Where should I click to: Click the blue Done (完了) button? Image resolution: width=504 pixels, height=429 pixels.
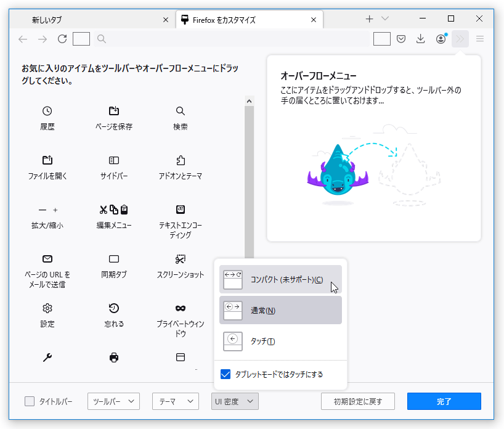pyautogui.click(x=444, y=401)
